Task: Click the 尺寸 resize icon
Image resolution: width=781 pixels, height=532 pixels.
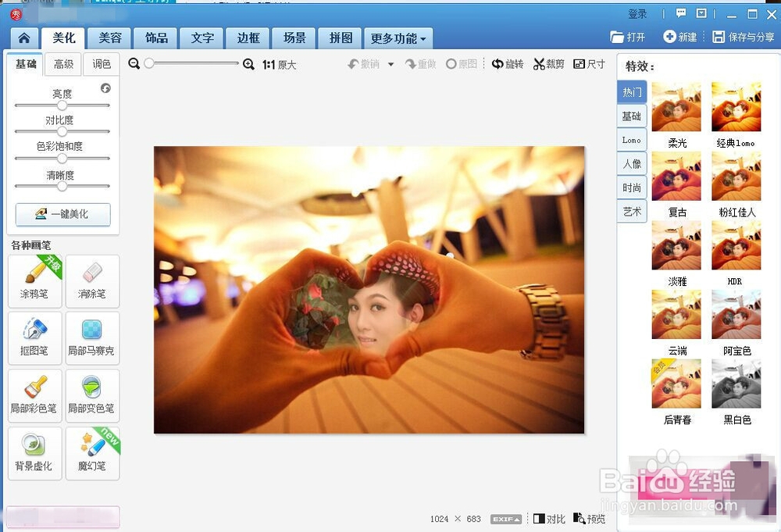Action: point(589,64)
